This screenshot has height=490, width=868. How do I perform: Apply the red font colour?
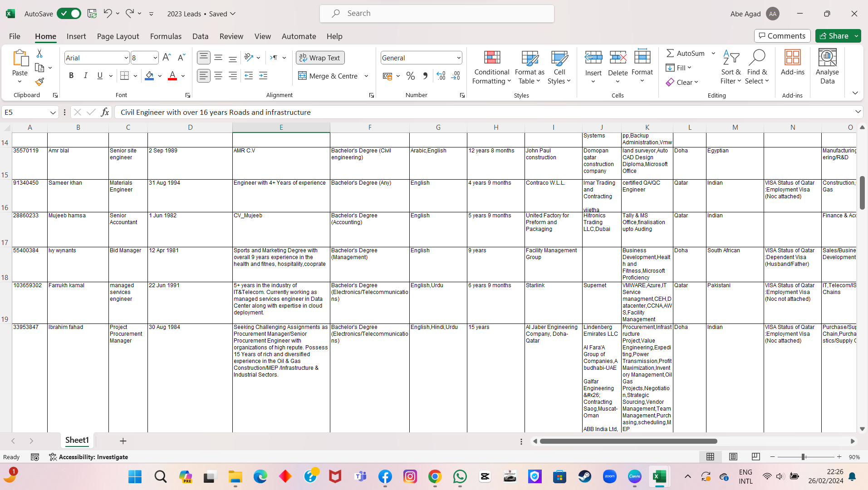(172, 76)
